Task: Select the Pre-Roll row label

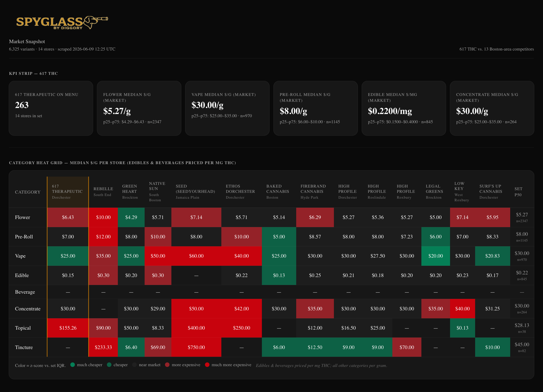Action: [24, 237]
